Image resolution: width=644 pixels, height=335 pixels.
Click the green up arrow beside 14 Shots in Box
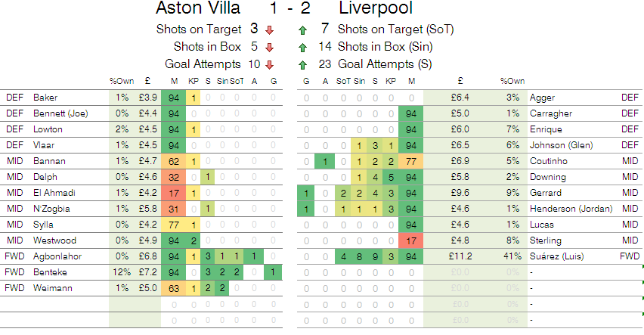(x=302, y=48)
